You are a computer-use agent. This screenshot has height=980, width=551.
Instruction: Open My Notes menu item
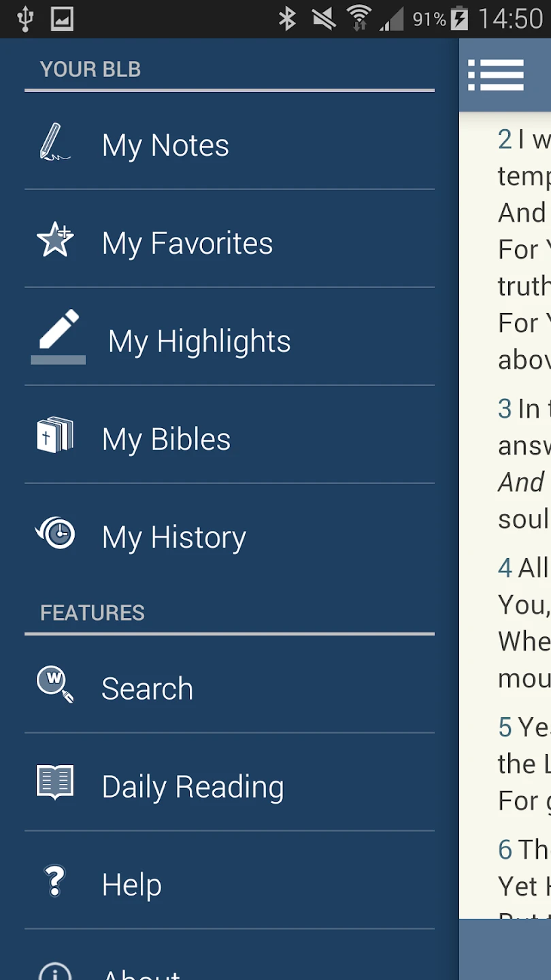click(x=165, y=146)
